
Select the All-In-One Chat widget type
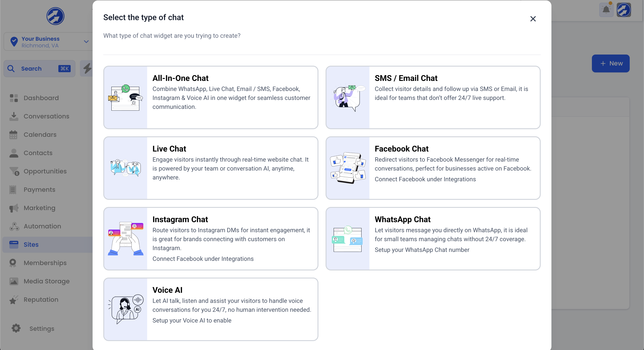210,97
